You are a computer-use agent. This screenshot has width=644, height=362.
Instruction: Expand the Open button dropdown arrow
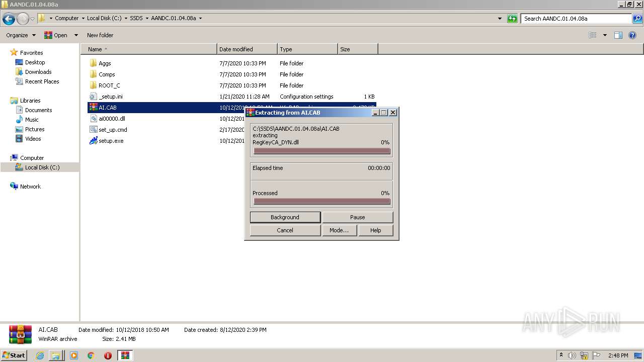click(76, 35)
